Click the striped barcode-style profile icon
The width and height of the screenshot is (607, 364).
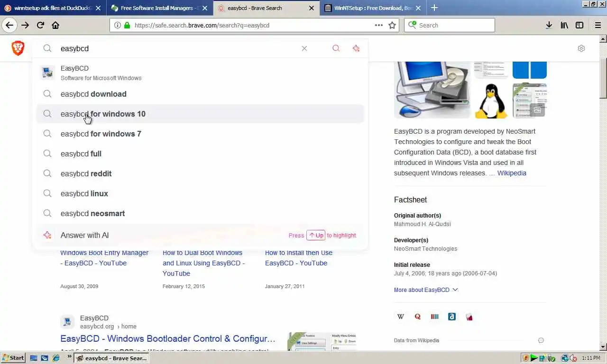pos(435,317)
